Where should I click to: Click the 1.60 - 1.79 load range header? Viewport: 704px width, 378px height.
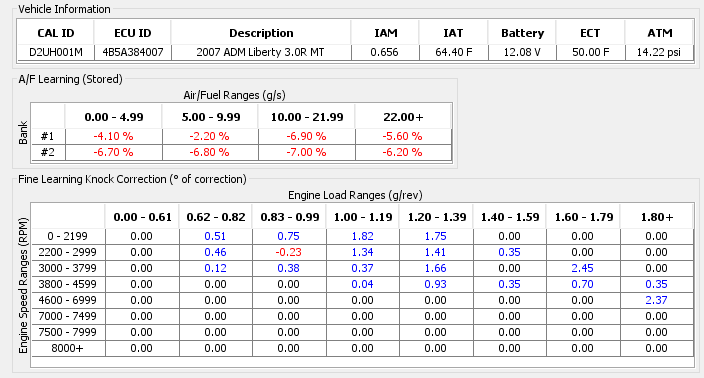(584, 217)
